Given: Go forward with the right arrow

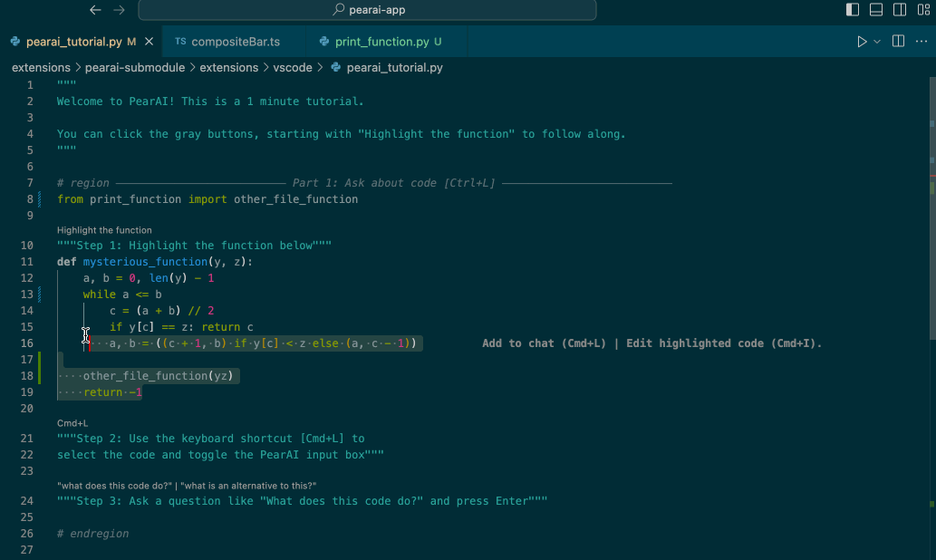Looking at the screenshot, I should coord(119,10).
